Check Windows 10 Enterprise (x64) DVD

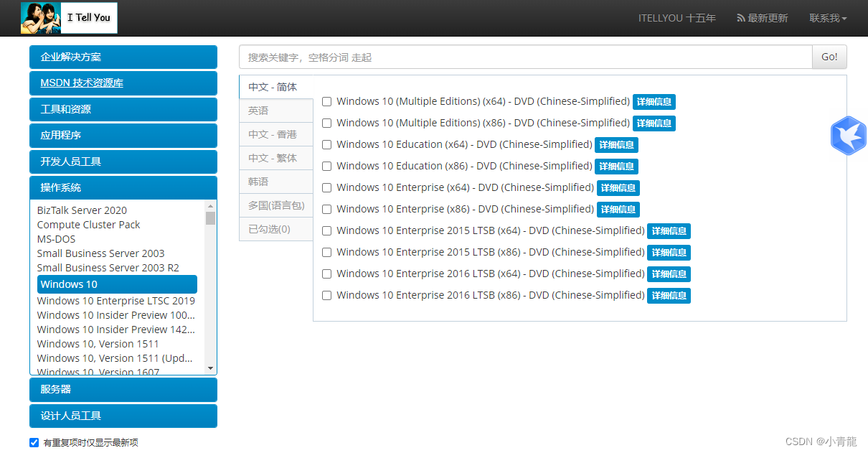point(327,188)
